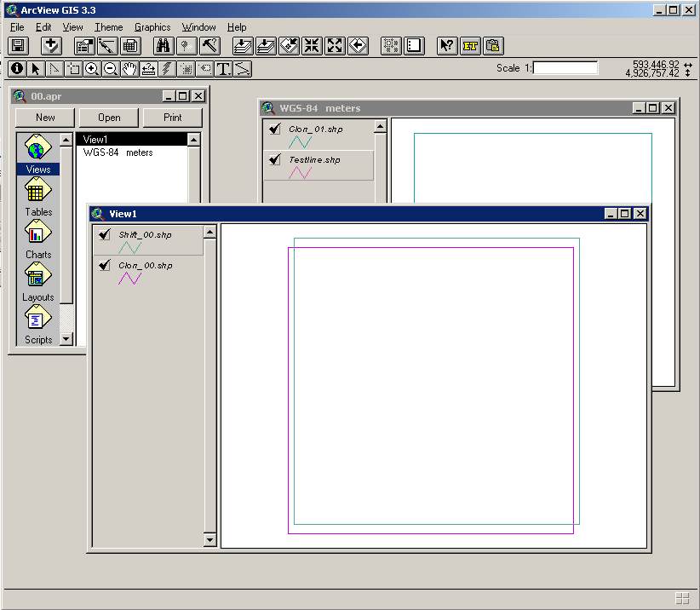Open the View menu

(x=72, y=27)
